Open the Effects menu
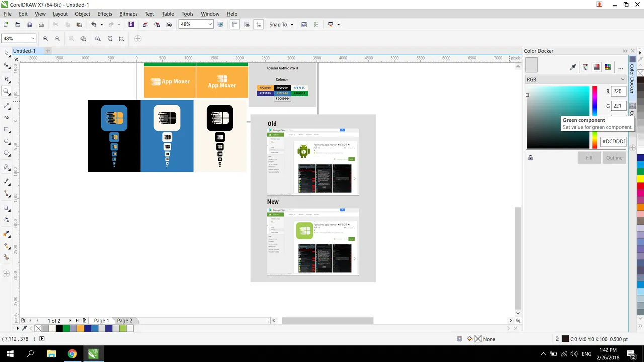644x362 pixels. (105, 14)
